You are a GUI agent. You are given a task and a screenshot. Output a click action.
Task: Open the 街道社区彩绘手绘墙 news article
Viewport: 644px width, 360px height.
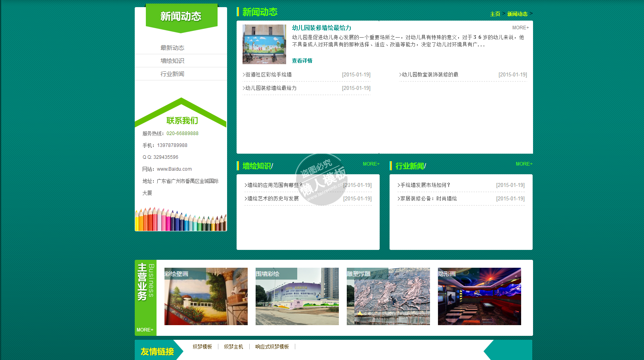269,74
